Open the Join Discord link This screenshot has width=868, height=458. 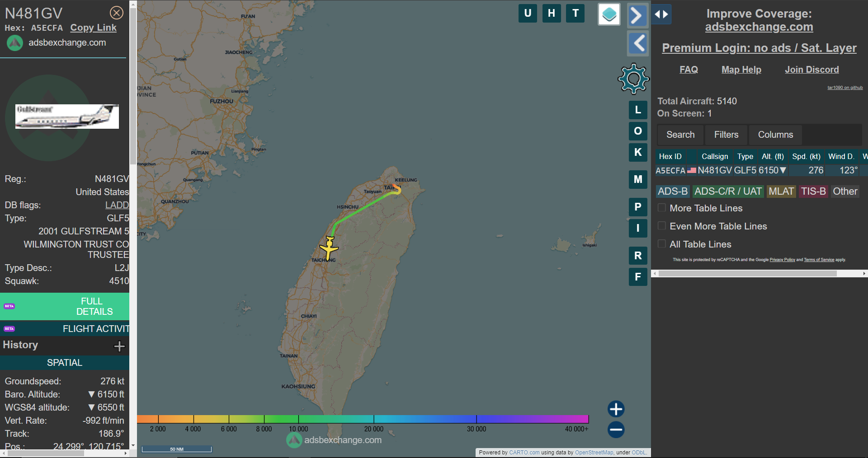pos(811,70)
